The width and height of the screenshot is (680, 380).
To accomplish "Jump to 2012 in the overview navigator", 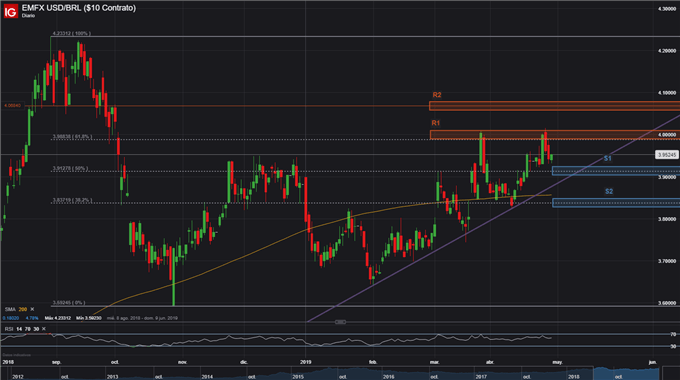I will [x=18, y=377].
